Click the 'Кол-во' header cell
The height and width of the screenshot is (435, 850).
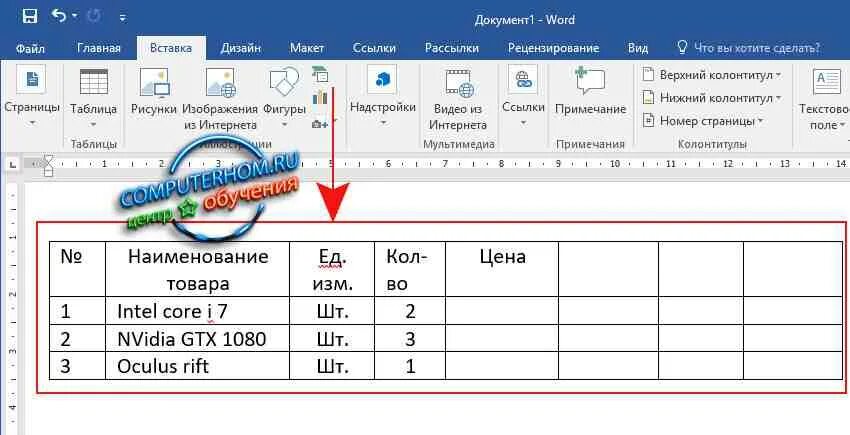click(410, 270)
